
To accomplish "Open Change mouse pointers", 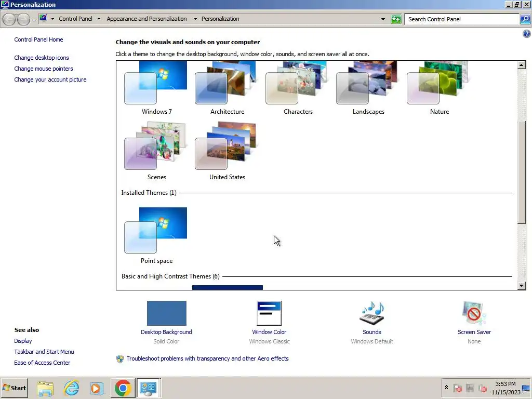I will [x=44, y=69].
